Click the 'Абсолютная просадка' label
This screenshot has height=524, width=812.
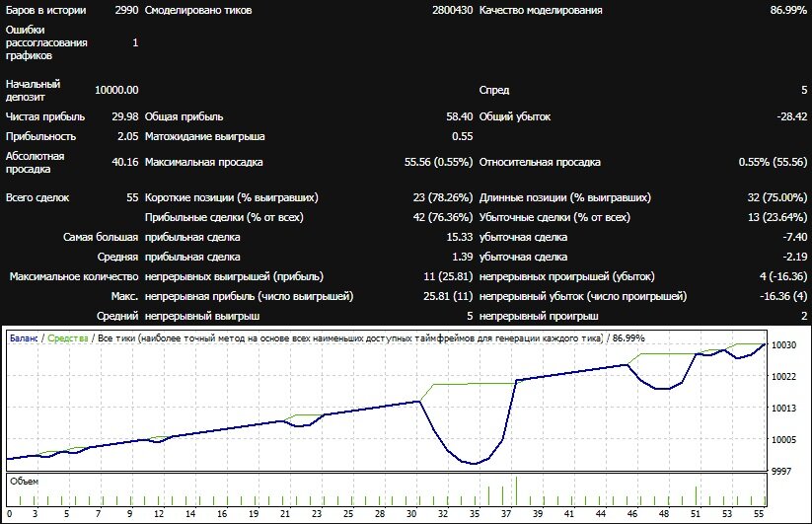pyautogui.click(x=36, y=163)
